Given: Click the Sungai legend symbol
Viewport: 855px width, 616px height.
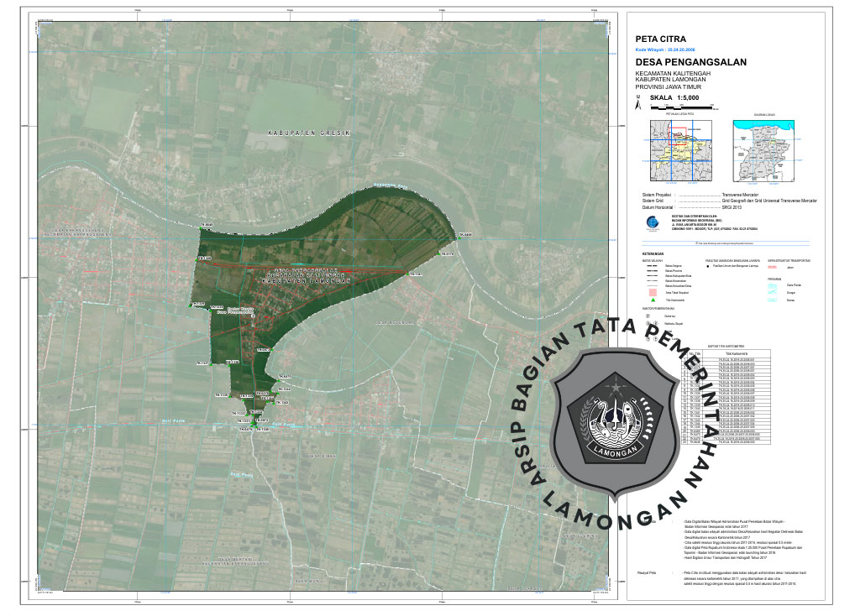Looking at the screenshot, I should 773,292.
